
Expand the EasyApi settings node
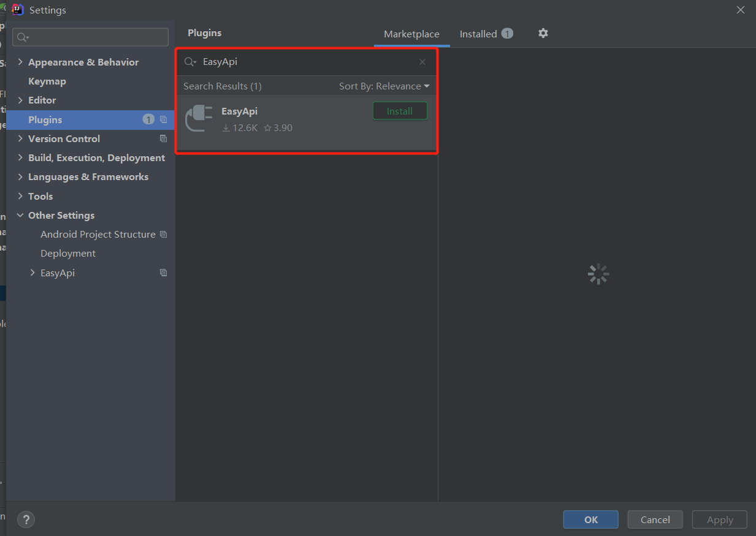(33, 273)
